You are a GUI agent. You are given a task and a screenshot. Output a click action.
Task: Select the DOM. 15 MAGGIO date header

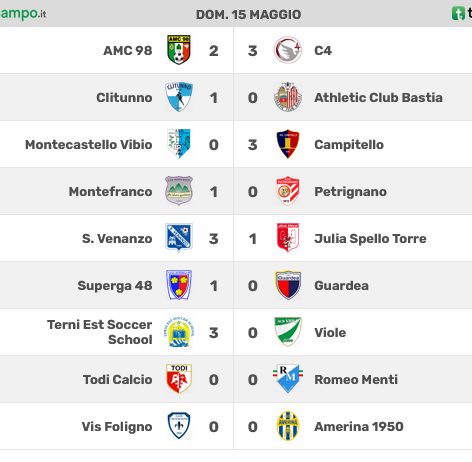pos(249,14)
